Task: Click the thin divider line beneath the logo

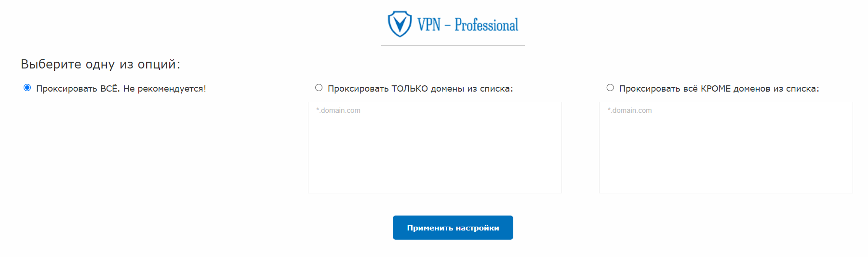Action: point(453,45)
